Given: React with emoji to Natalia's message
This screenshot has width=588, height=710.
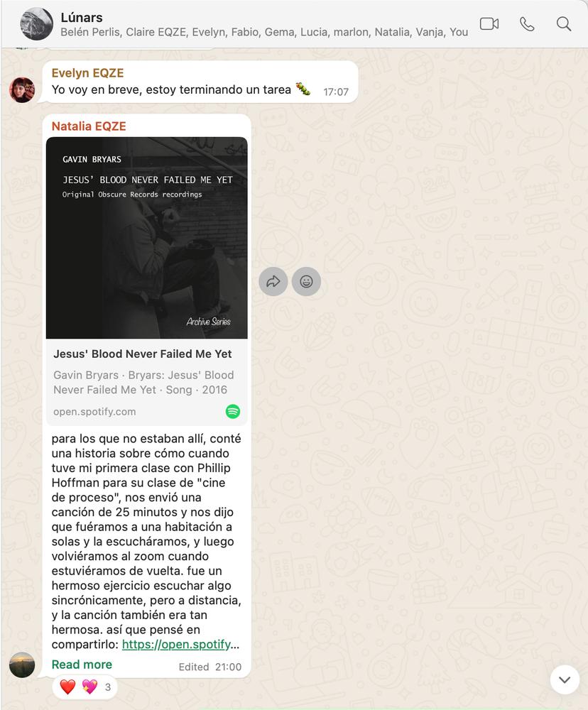Looking at the screenshot, I should pos(306,282).
